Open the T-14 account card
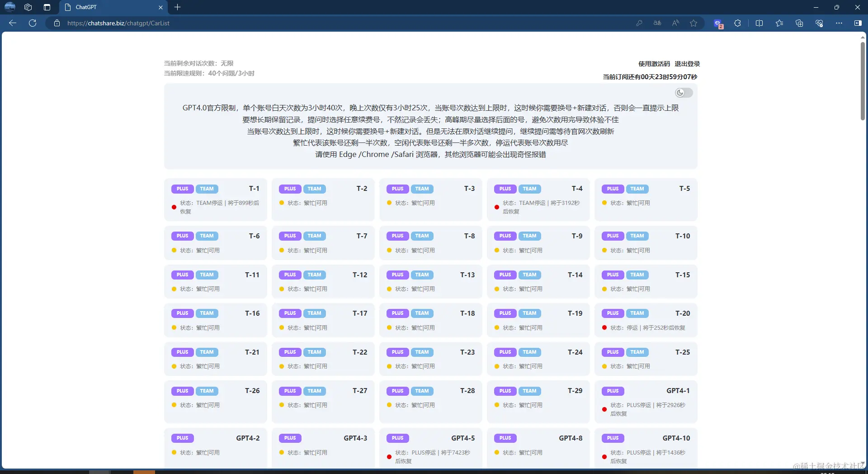The height and width of the screenshot is (474, 868). click(538, 281)
